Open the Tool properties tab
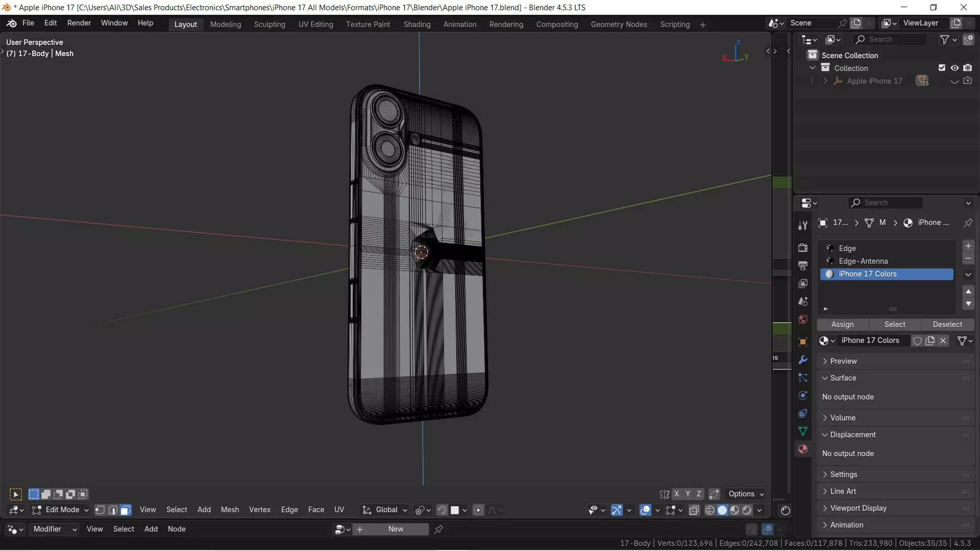 click(803, 225)
